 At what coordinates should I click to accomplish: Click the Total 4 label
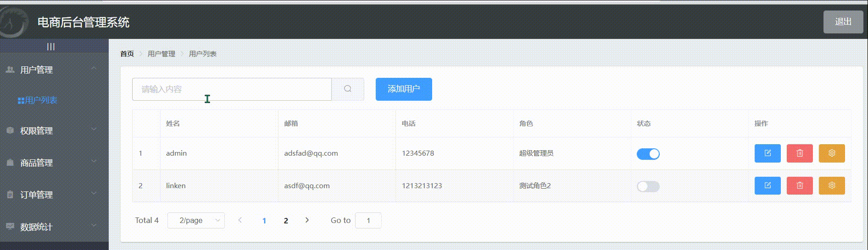coord(147,220)
